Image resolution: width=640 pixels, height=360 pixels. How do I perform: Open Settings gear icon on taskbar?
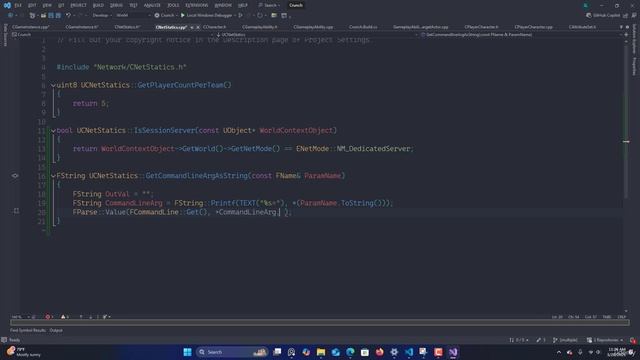point(394,352)
